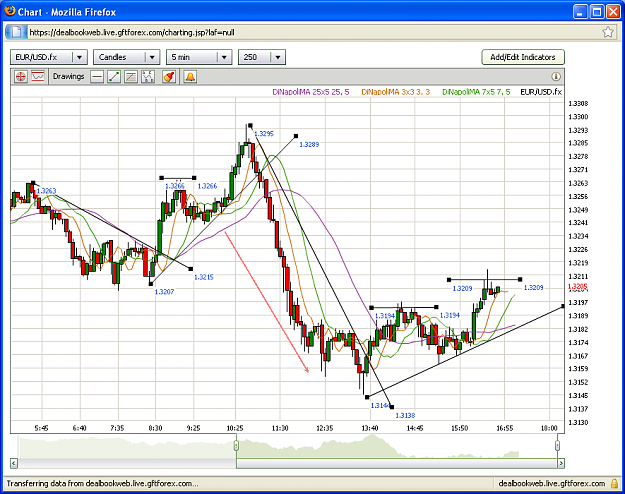Screen dimensions: 625x494
Task: Toggle the price channel lines tool
Action: (x=38, y=77)
